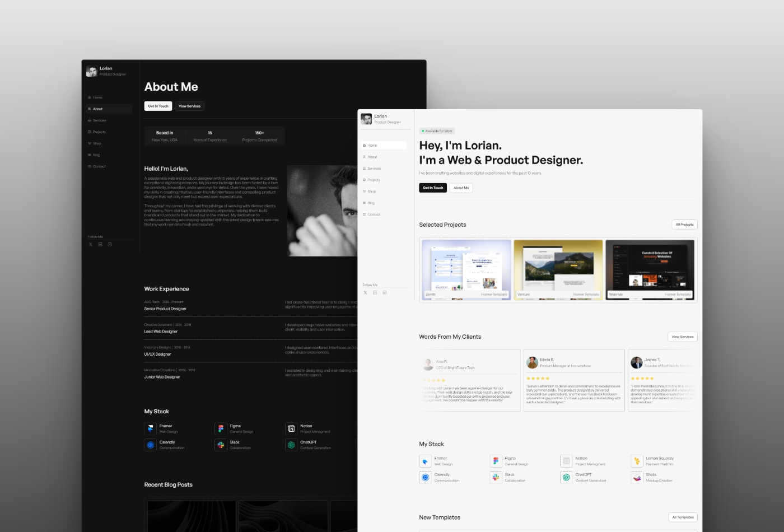Open the ChatGPT icon in My Stack
This screenshot has height=532, width=784.
coord(567,477)
